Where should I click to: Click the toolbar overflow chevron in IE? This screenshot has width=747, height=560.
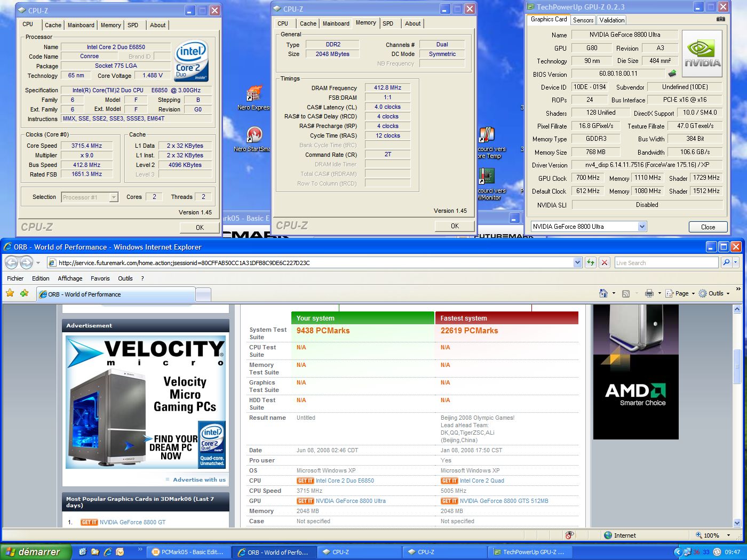[x=738, y=289]
